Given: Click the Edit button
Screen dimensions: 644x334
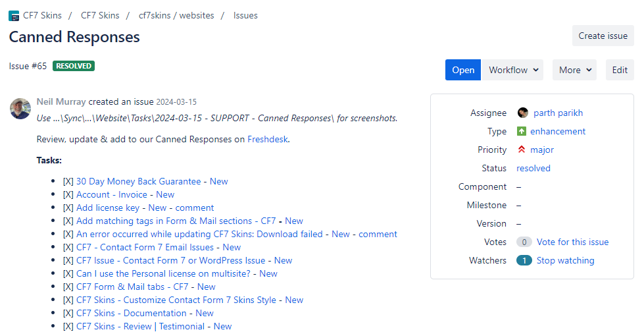Looking at the screenshot, I should (x=620, y=70).
